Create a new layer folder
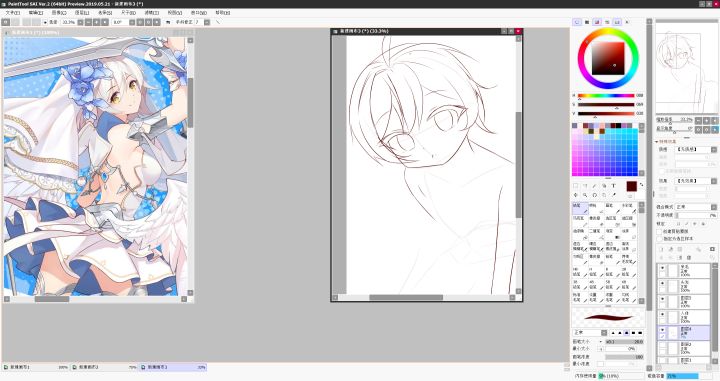Screen dimensions: 720x381 tap(680, 249)
